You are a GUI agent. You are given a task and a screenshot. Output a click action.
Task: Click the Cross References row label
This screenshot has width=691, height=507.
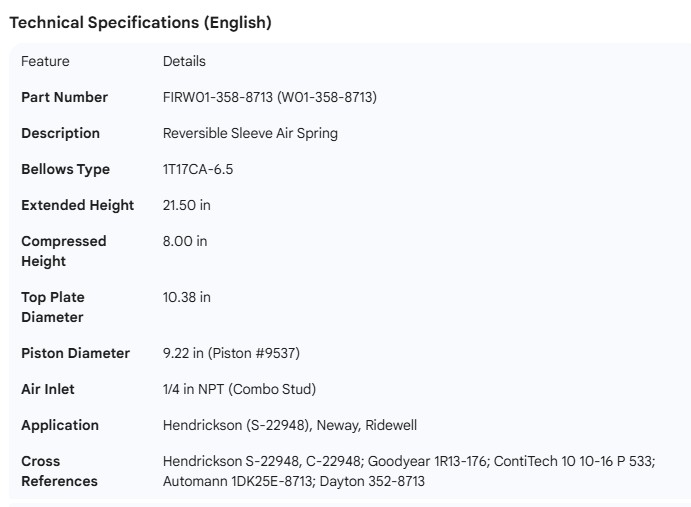tap(59, 471)
